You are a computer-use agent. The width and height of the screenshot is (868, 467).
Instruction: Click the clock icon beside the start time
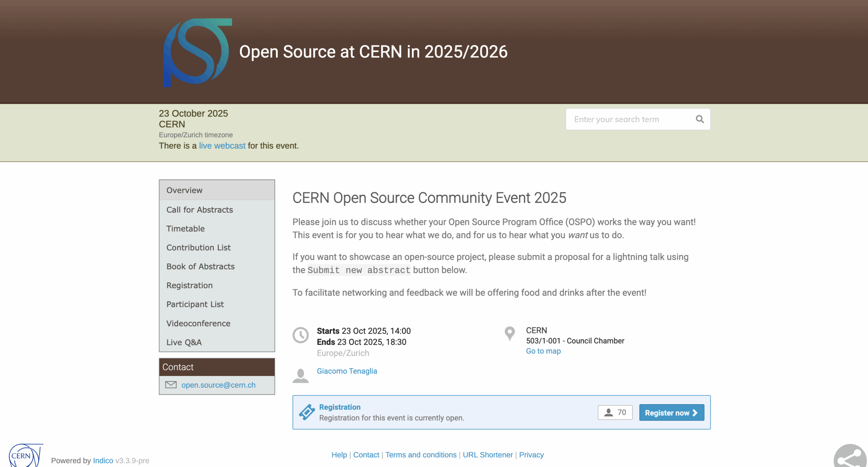(301, 335)
